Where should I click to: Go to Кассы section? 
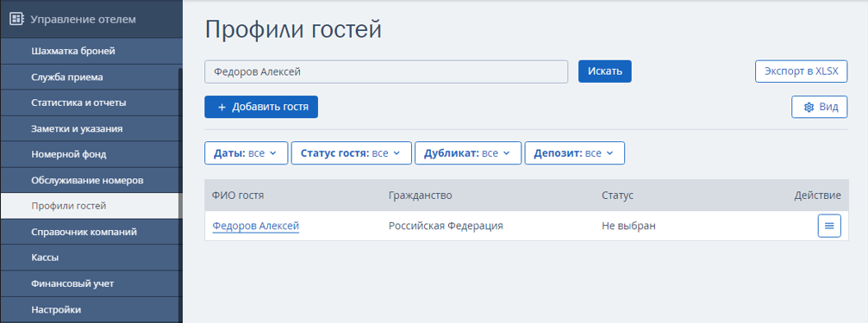[x=91, y=258]
